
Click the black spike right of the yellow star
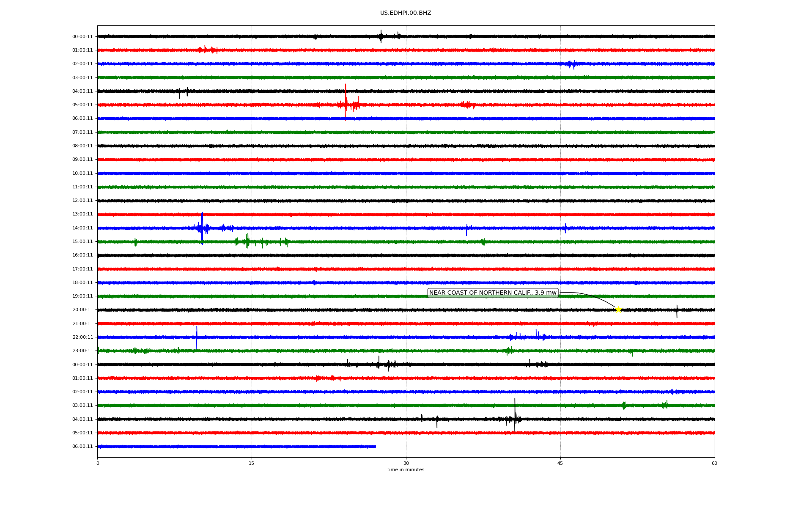pos(677,311)
